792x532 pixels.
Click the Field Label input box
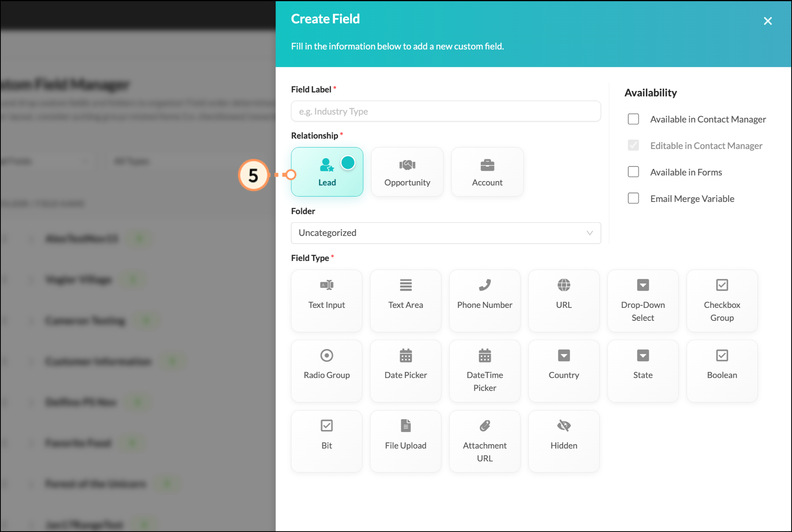[x=446, y=111]
